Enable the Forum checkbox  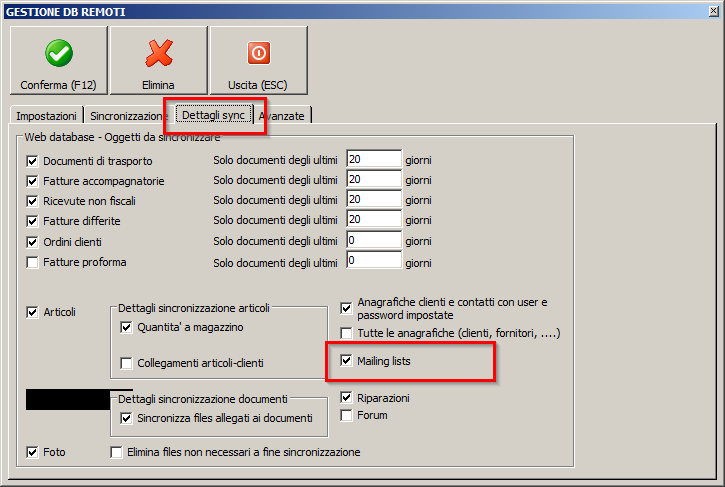(x=346, y=415)
